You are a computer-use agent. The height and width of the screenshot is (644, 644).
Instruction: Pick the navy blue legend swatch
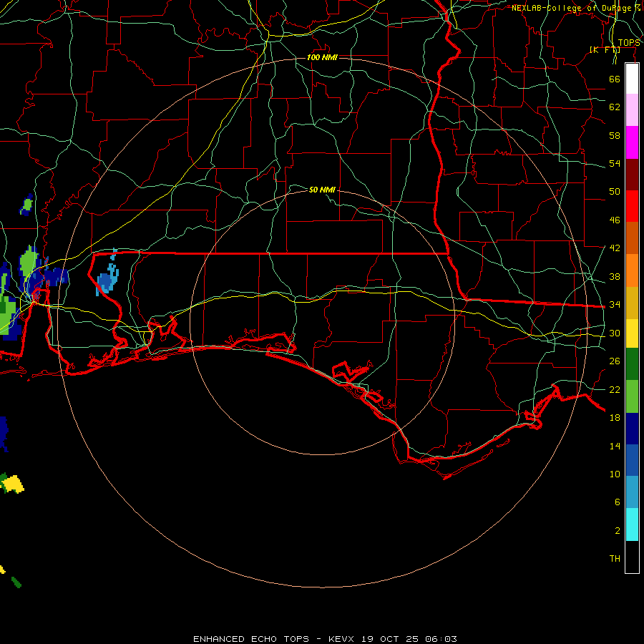pos(632,429)
